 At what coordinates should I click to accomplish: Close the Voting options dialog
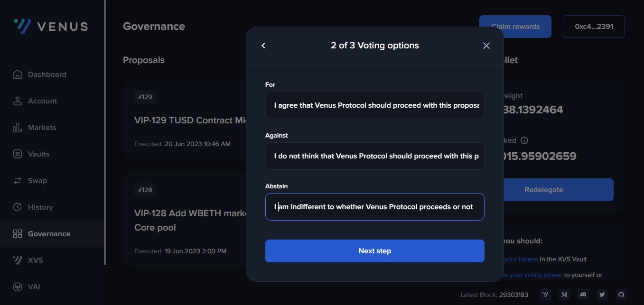486,46
